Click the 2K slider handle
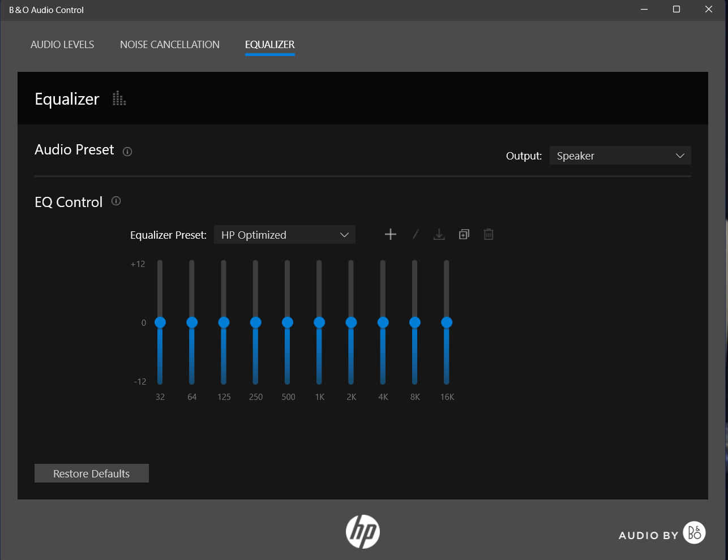Viewport: 728px width, 560px height. (351, 322)
